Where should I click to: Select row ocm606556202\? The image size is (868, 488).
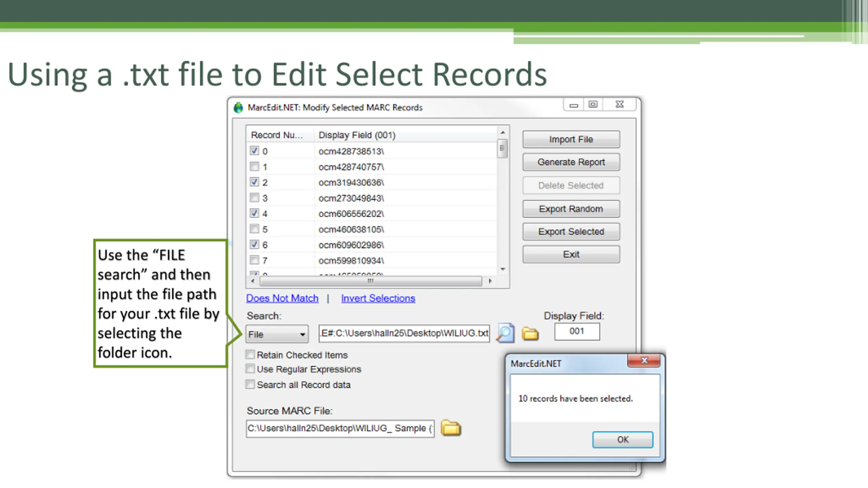(372, 213)
